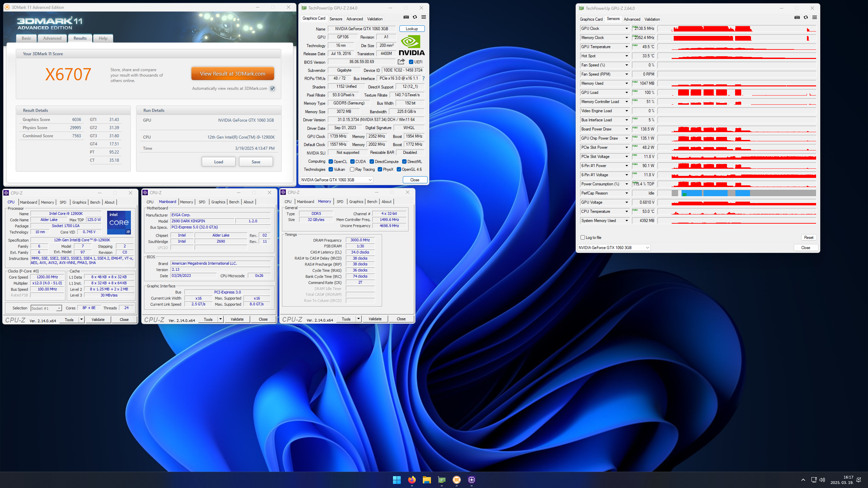Click the CPU-Z Mainboard window title bar icon

145,192
